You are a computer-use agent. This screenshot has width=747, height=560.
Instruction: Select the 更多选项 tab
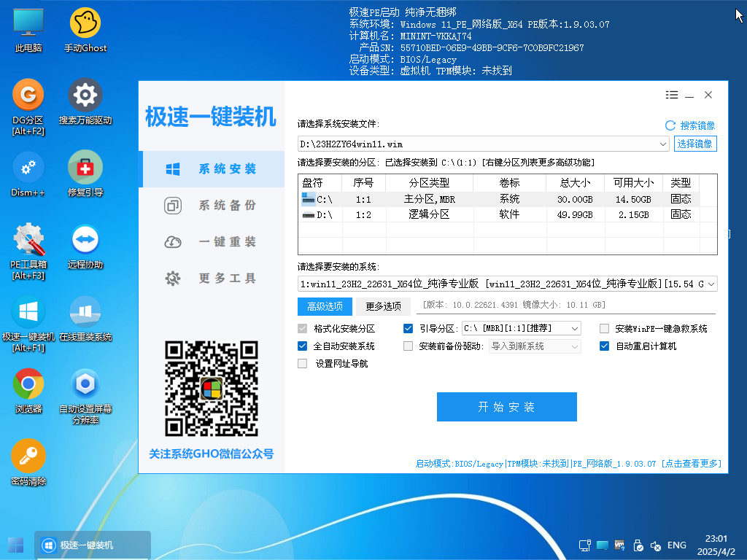(x=383, y=306)
